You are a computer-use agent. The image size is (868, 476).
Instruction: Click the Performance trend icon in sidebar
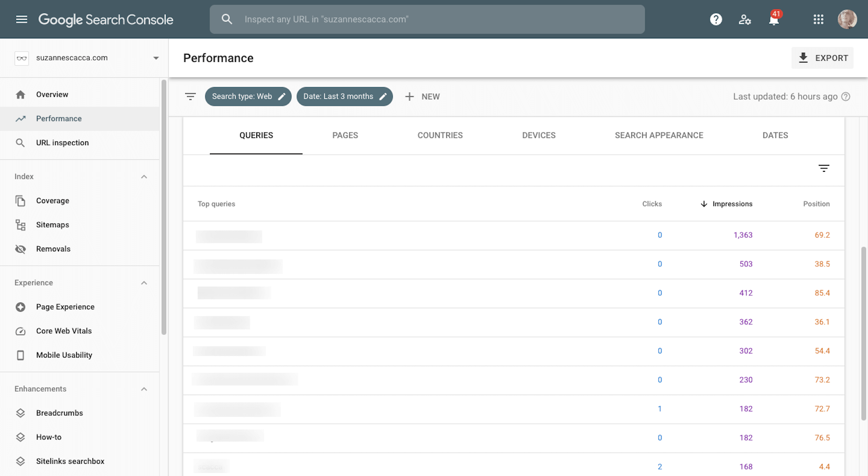tap(20, 119)
